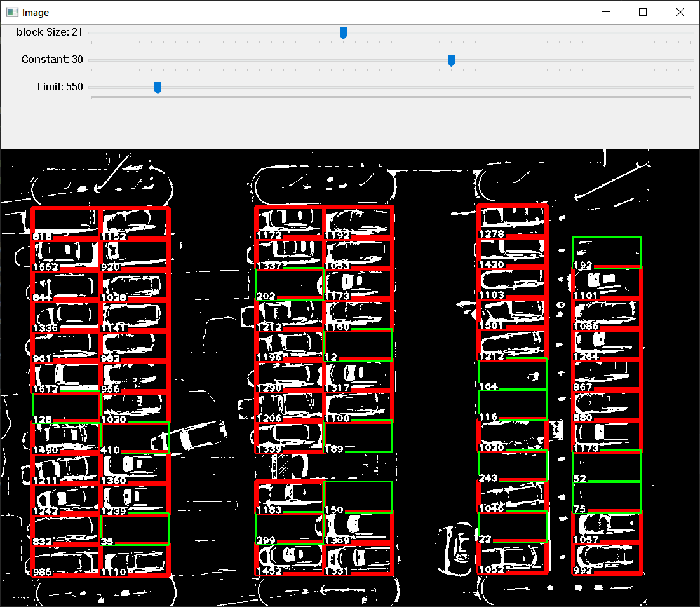Minimize the Image window
The width and height of the screenshot is (700, 607).
coord(606,12)
